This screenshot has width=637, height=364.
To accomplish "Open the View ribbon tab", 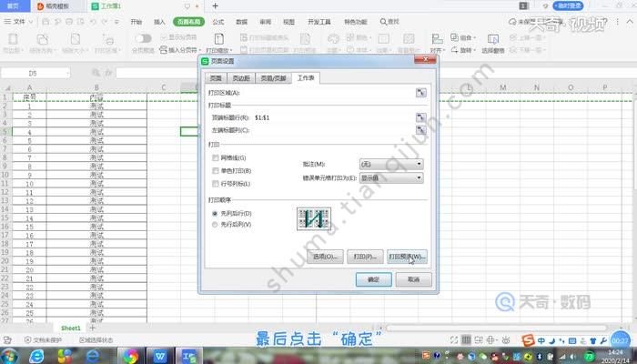I will (x=288, y=22).
